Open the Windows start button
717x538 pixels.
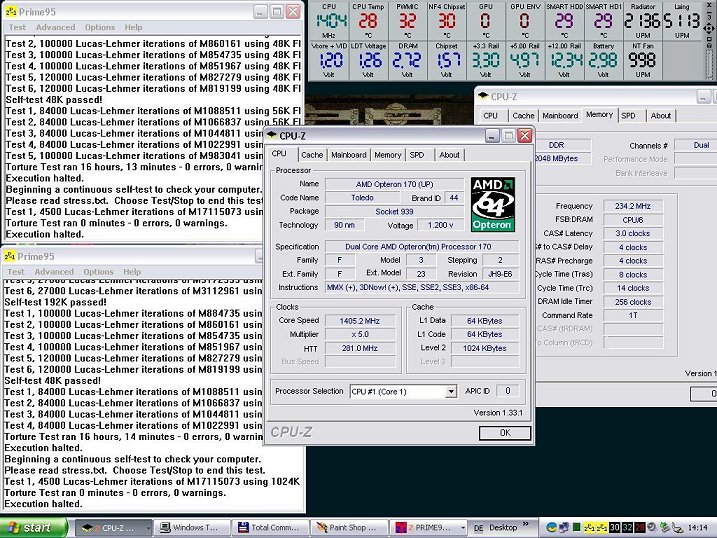tap(33, 527)
